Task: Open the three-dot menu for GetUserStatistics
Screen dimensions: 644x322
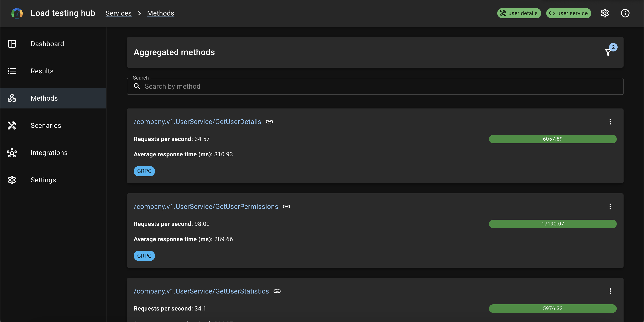Action: tap(610, 291)
